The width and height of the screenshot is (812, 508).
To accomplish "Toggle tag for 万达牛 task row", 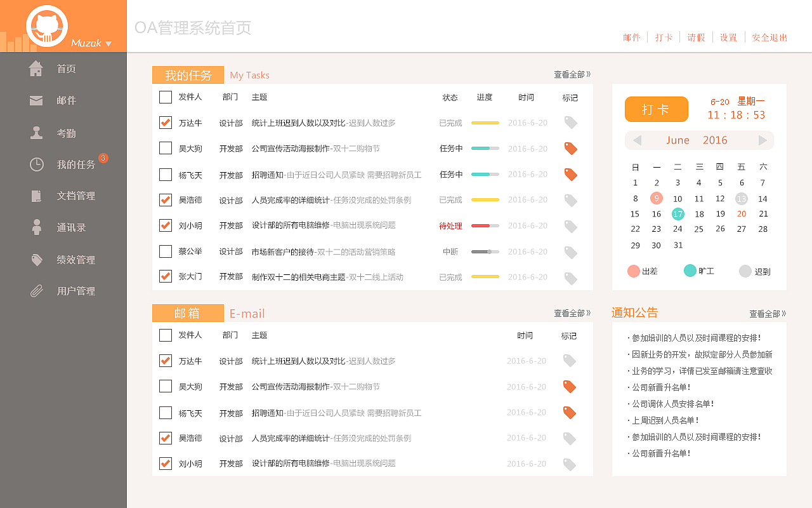I will [571, 123].
